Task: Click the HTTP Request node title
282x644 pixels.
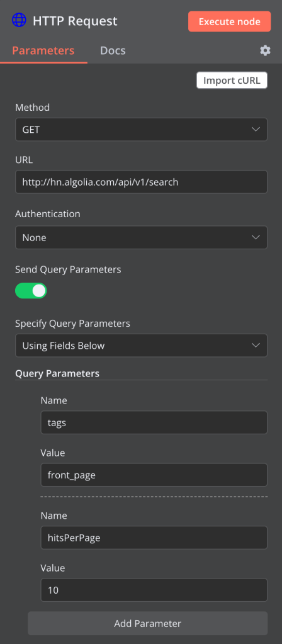Action: tap(75, 21)
